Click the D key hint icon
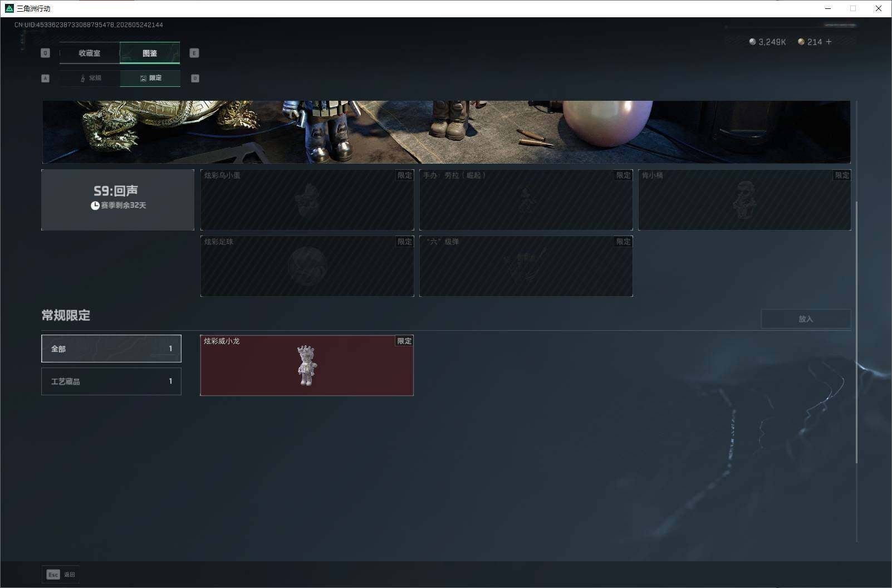 click(195, 79)
